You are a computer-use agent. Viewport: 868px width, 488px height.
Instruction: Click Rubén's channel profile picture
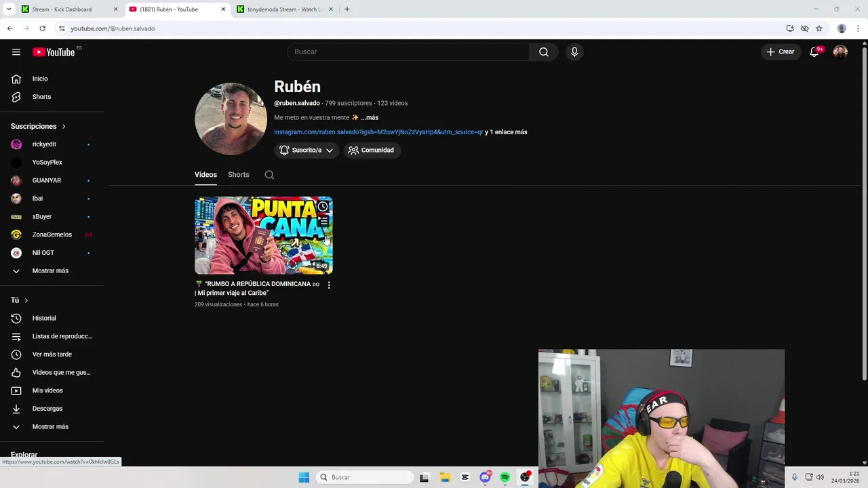231,119
